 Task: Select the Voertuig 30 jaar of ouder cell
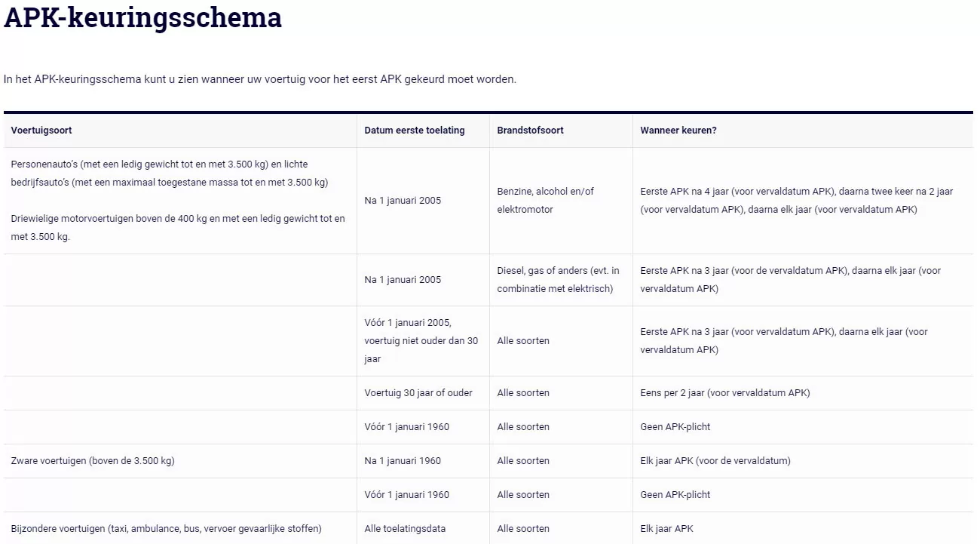tap(418, 393)
